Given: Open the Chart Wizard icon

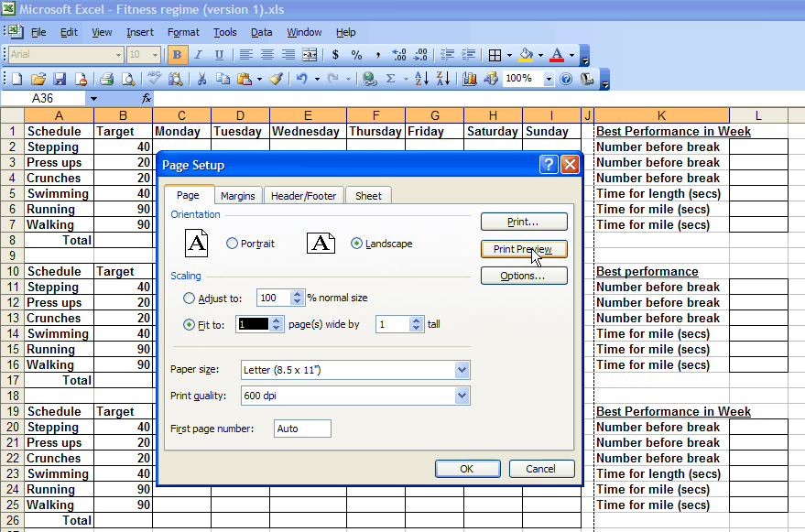Looking at the screenshot, I should [x=470, y=80].
